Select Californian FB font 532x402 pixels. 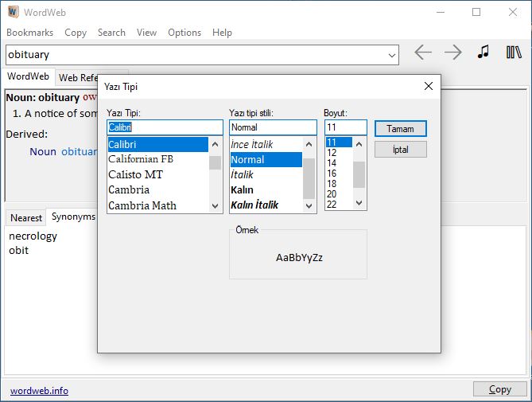pyautogui.click(x=157, y=159)
